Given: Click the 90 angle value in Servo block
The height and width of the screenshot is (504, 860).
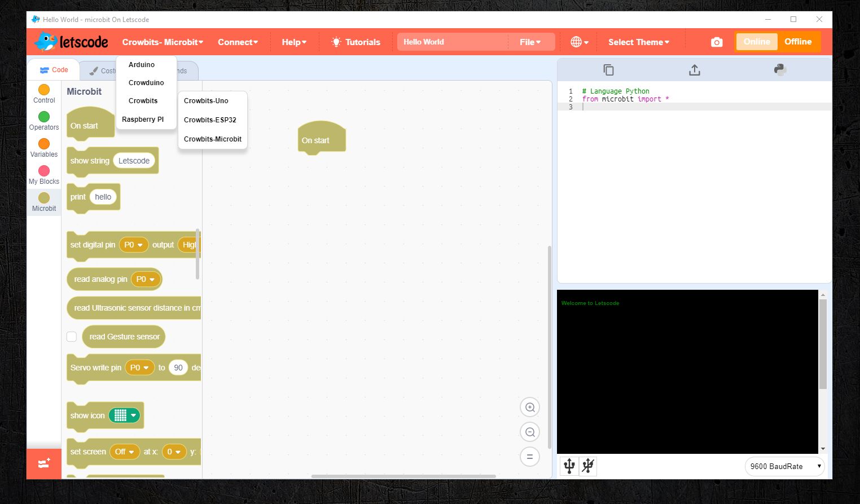Looking at the screenshot, I should click(178, 368).
